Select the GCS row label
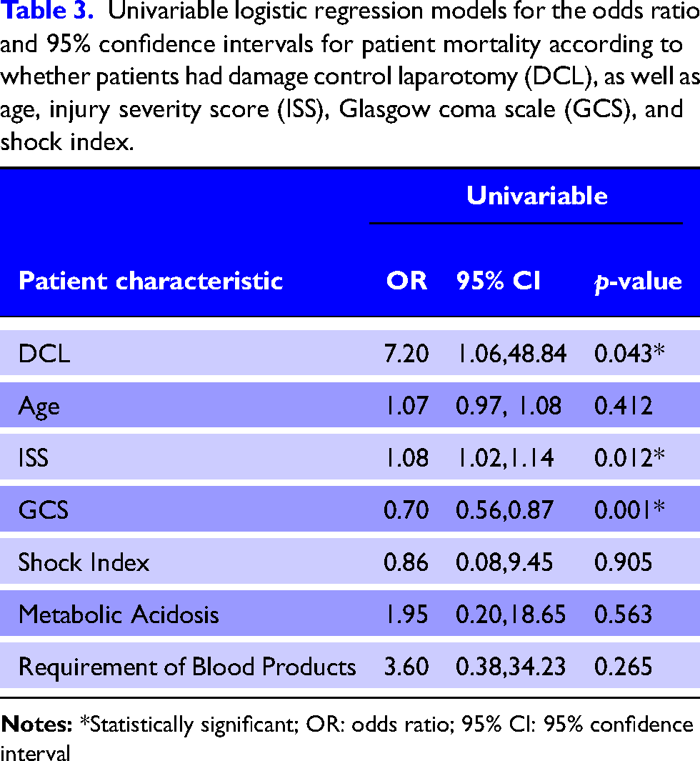The height and width of the screenshot is (761, 700). pyautogui.click(x=43, y=510)
